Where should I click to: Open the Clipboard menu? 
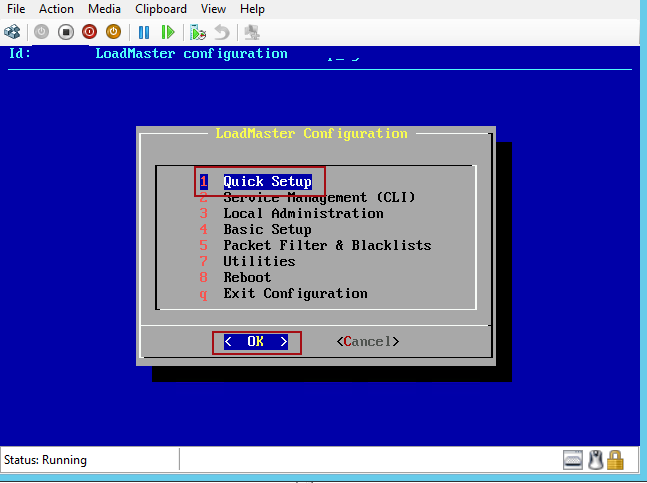point(160,9)
